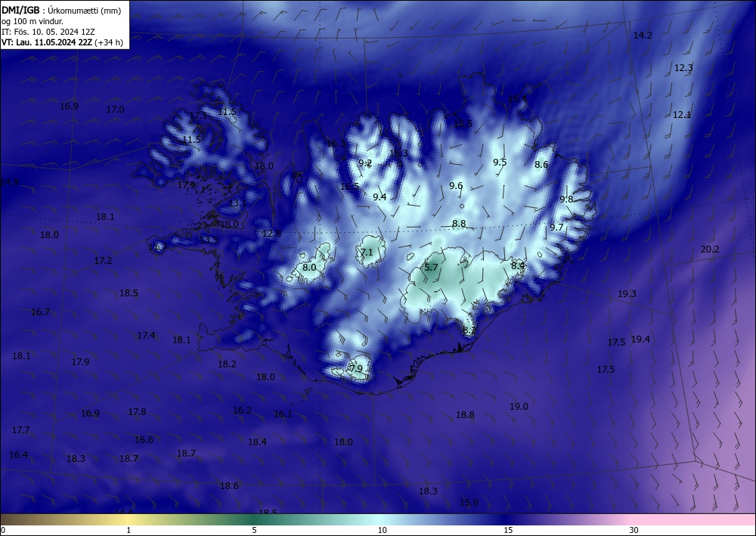Click the 8.6 value on the map
This screenshot has height=536, width=756.
click(x=541, y=164)
